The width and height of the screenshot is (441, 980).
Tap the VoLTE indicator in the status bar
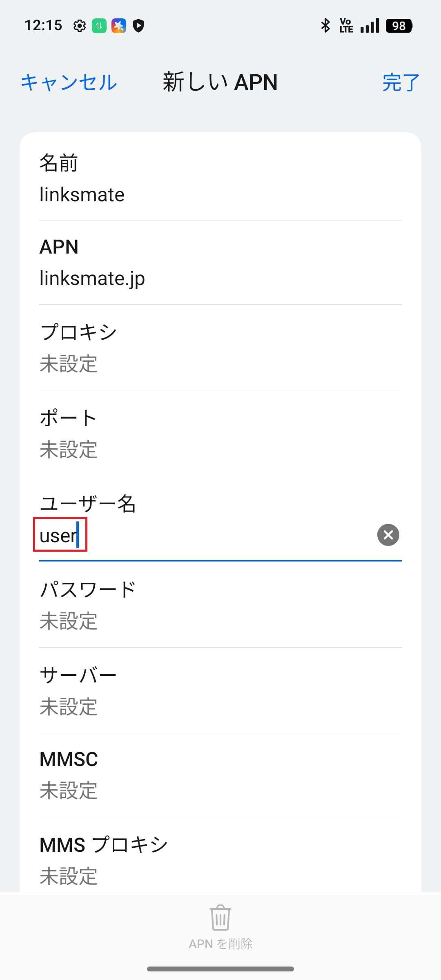(x=346, y=25)
